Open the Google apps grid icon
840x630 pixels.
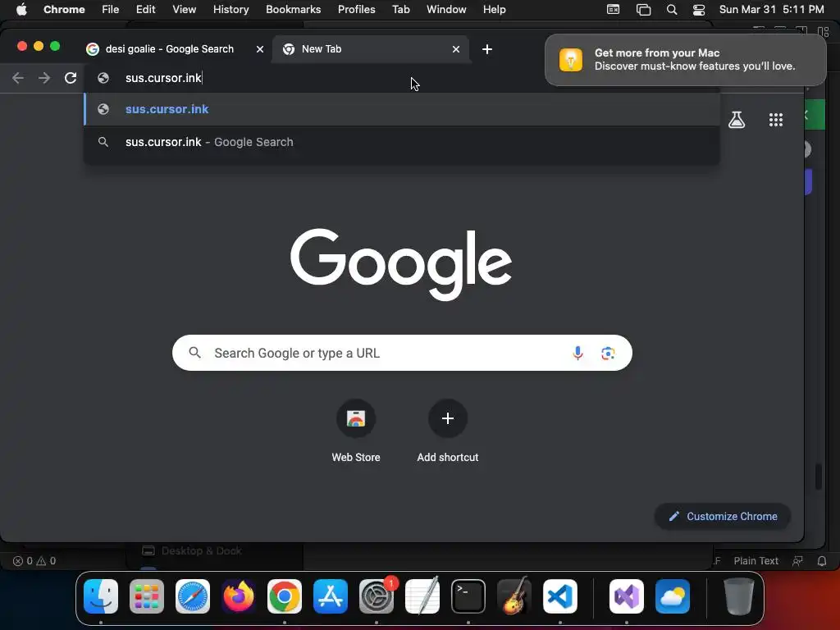click(x=776, y=120)
